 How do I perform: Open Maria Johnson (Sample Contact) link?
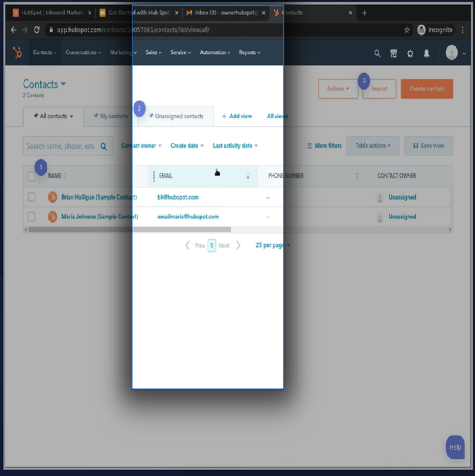point(100,217)
